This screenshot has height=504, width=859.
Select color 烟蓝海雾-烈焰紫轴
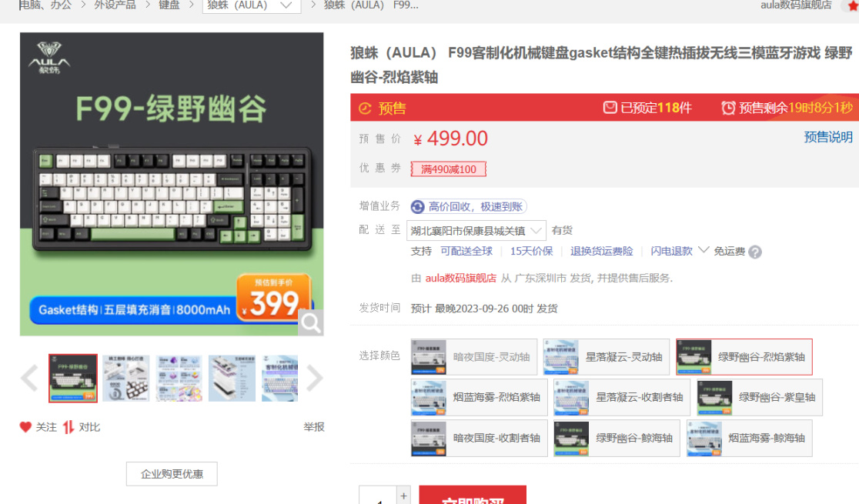[479, 397]
